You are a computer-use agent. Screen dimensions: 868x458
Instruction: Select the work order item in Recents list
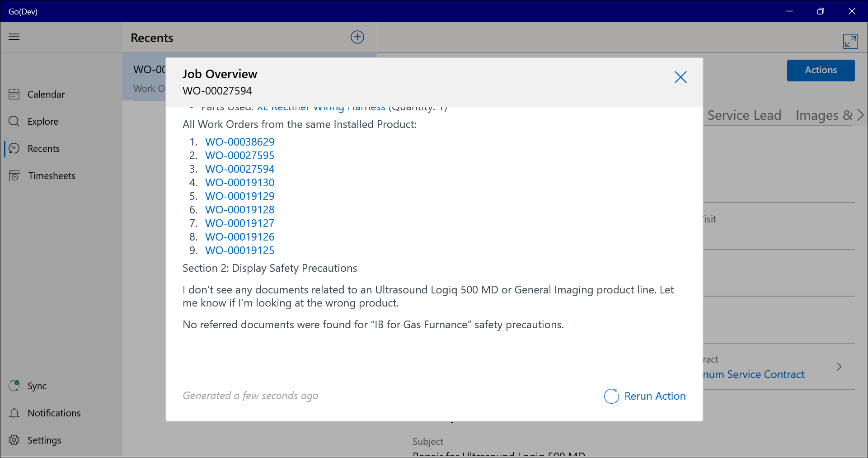145,77
